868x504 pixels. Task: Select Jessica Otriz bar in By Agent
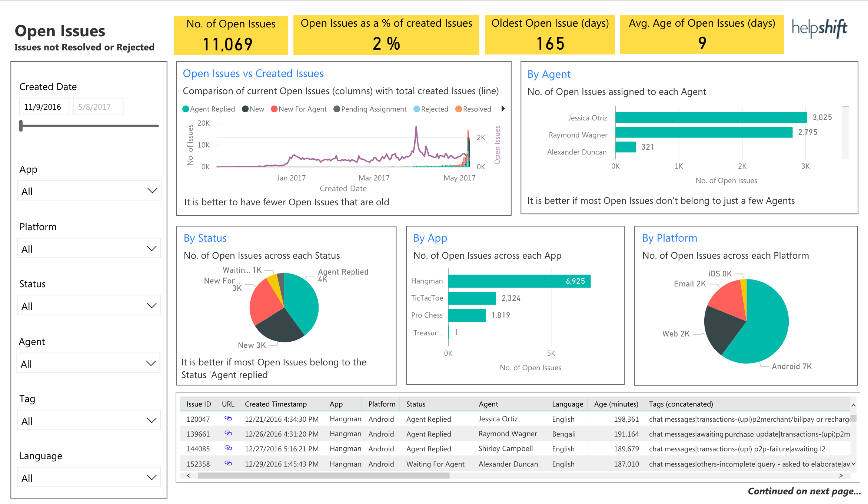(711, 117)
